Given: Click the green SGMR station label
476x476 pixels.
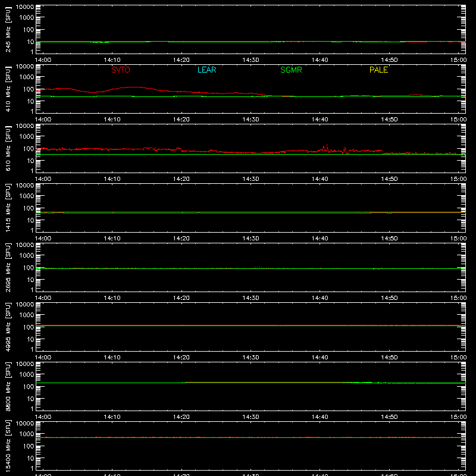Looking at the screenshot, I should point(291,70).
